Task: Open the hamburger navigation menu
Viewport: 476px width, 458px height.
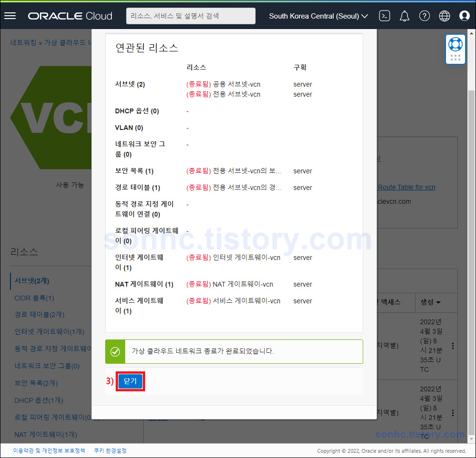Action: [10, 16]
